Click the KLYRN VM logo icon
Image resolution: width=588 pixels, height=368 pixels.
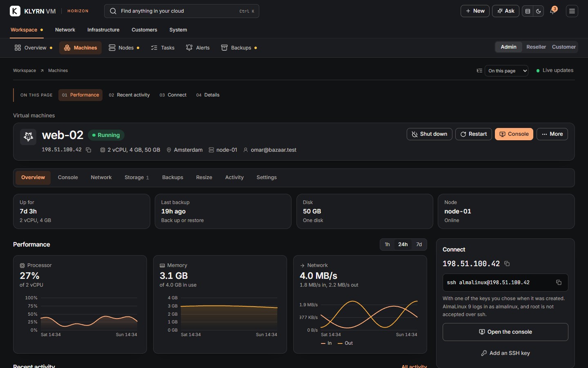coord(15,11)
